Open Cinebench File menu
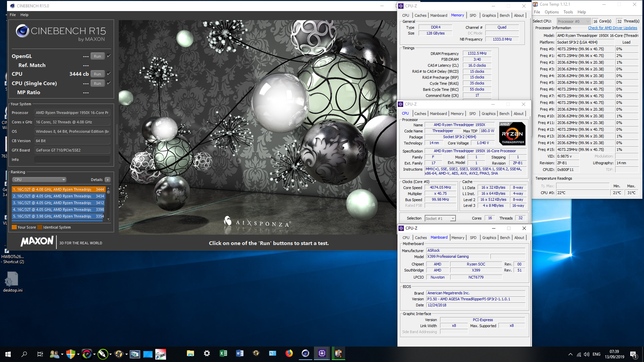Viewport: 644px width, 362px height. [x=13, y=15]
